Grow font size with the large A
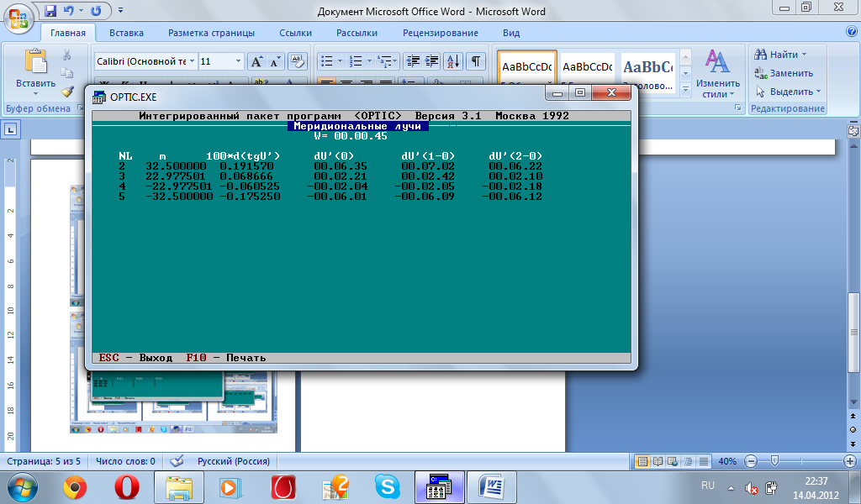 click(256, 61)
